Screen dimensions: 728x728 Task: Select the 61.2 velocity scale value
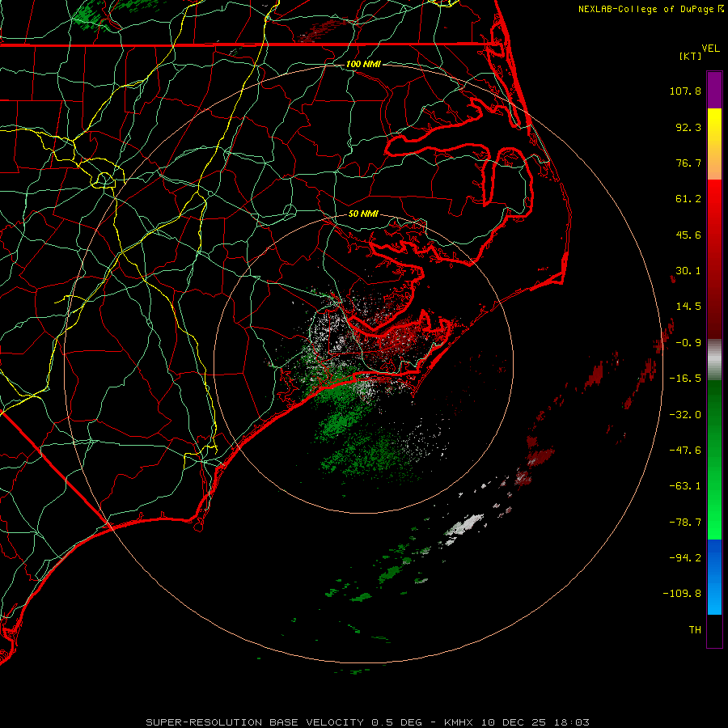point(688,199)
